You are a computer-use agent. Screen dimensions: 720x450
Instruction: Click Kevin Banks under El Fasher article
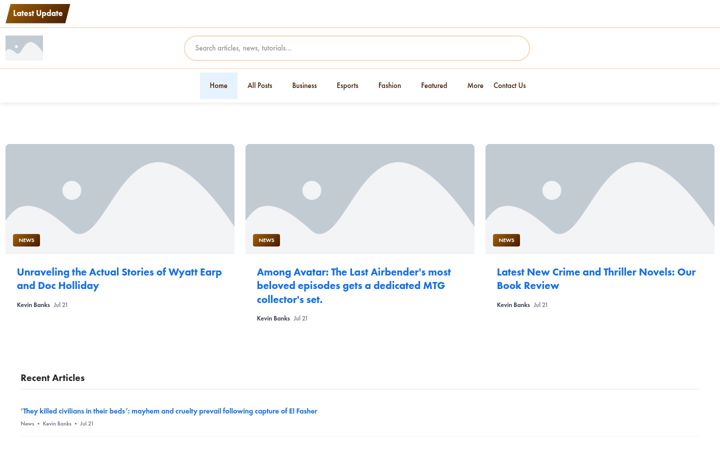[x=57, y=423]
